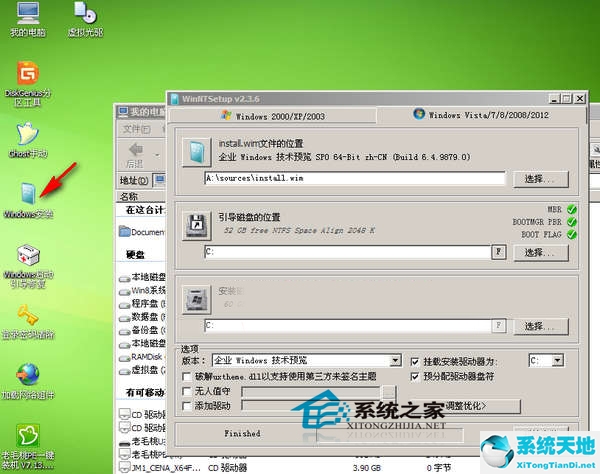Click the F button beside boot drive field

coord(499,252)
